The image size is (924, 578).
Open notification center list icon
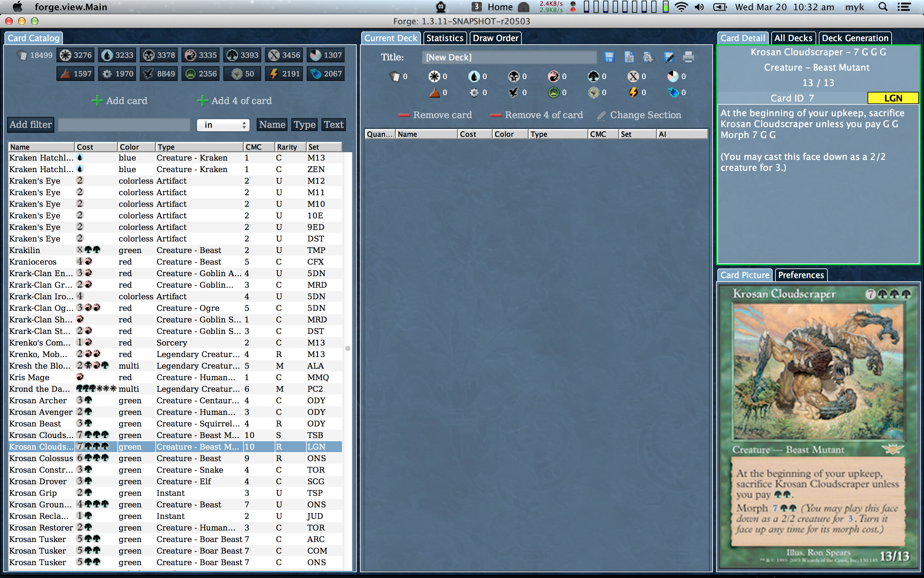tap(904, 7)
